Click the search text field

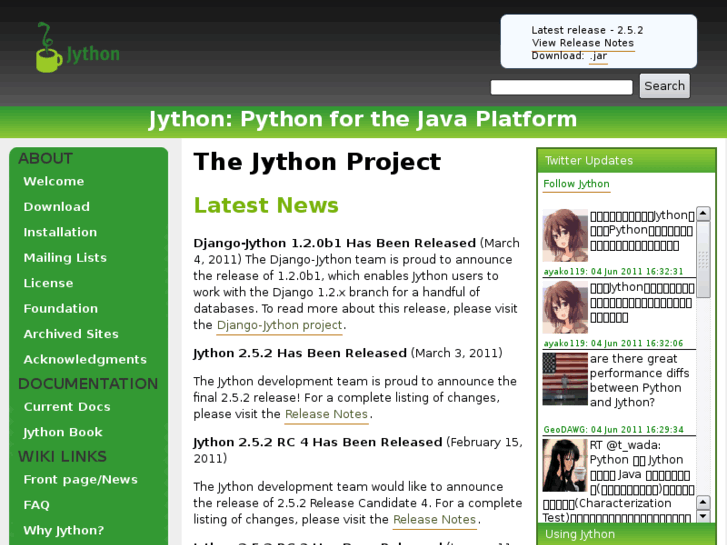coord(561,87)
